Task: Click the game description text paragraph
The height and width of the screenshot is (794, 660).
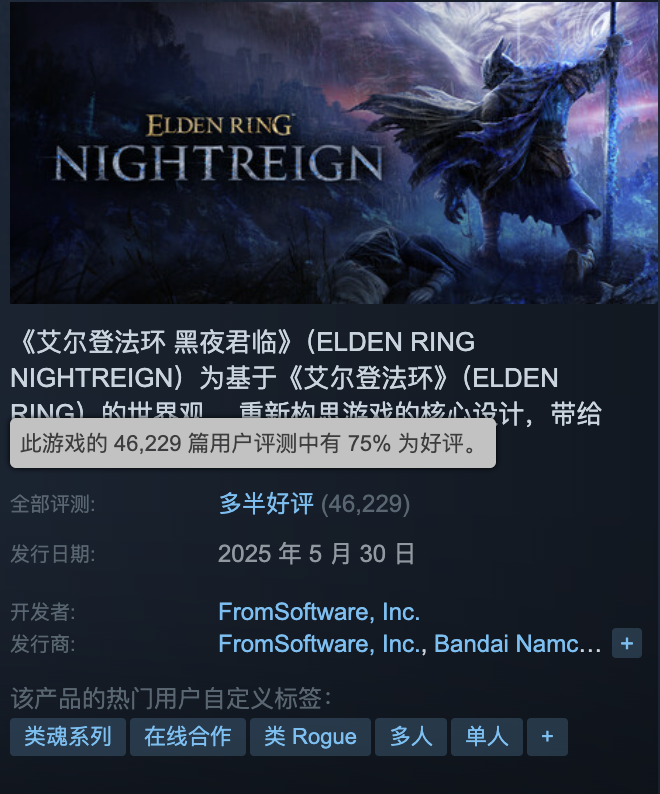Action: [x=306, y=377]
